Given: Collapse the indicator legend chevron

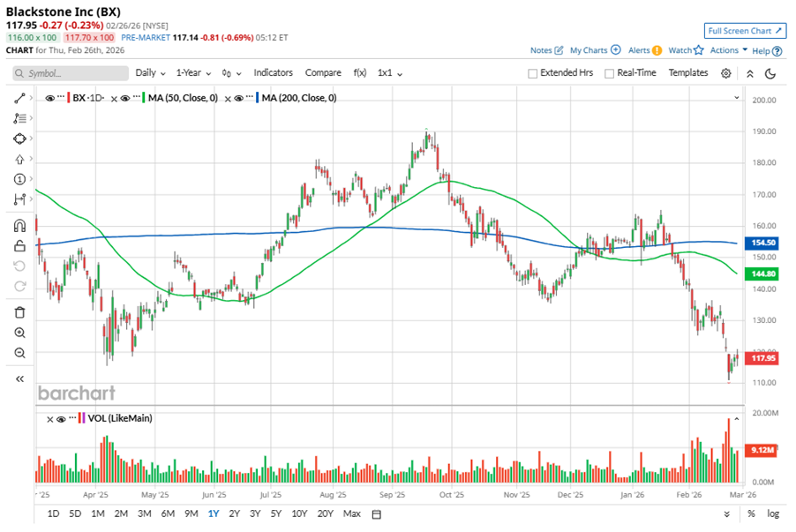Looking at the screenshot, I should [737, 97].
